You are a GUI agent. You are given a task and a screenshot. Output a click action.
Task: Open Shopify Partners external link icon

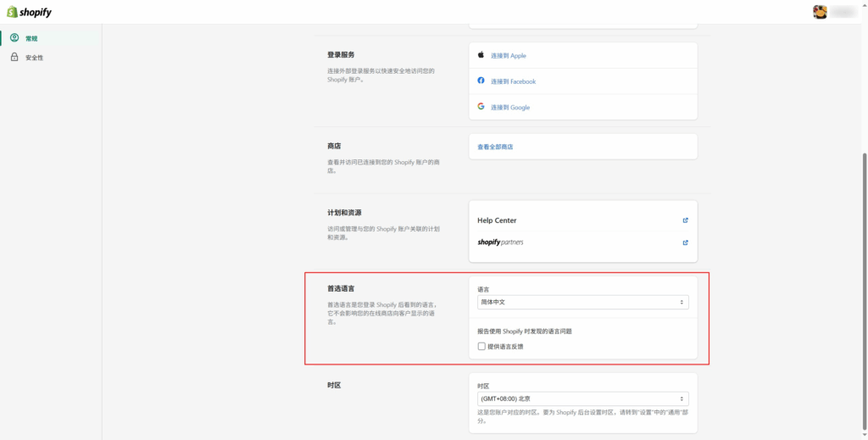[685, 242]
